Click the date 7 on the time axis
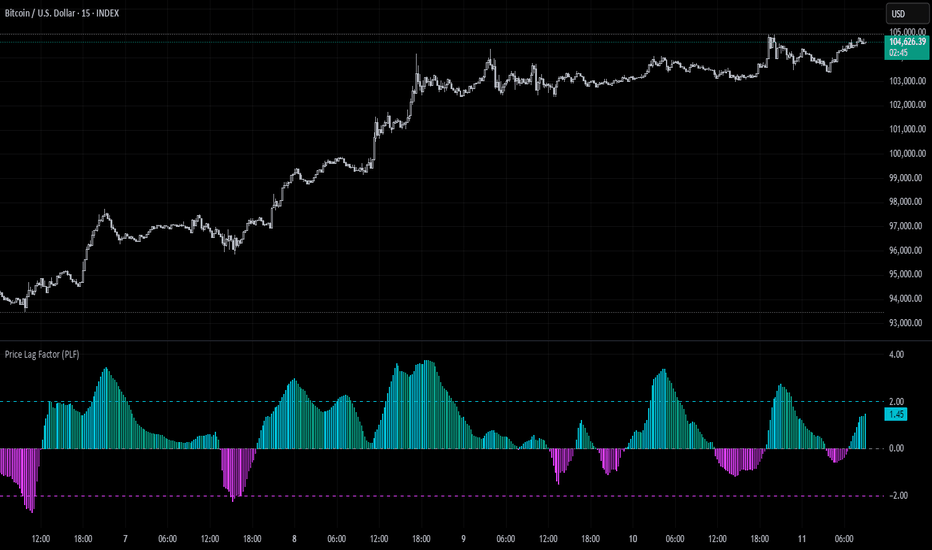This screenshot has height=550, width=932. click(125, 539)
